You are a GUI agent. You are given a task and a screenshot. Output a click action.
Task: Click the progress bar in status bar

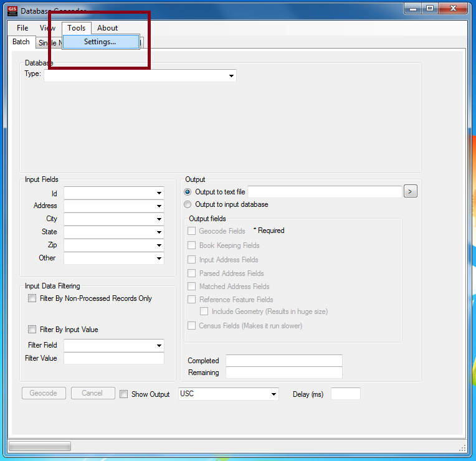pos(39,446)
